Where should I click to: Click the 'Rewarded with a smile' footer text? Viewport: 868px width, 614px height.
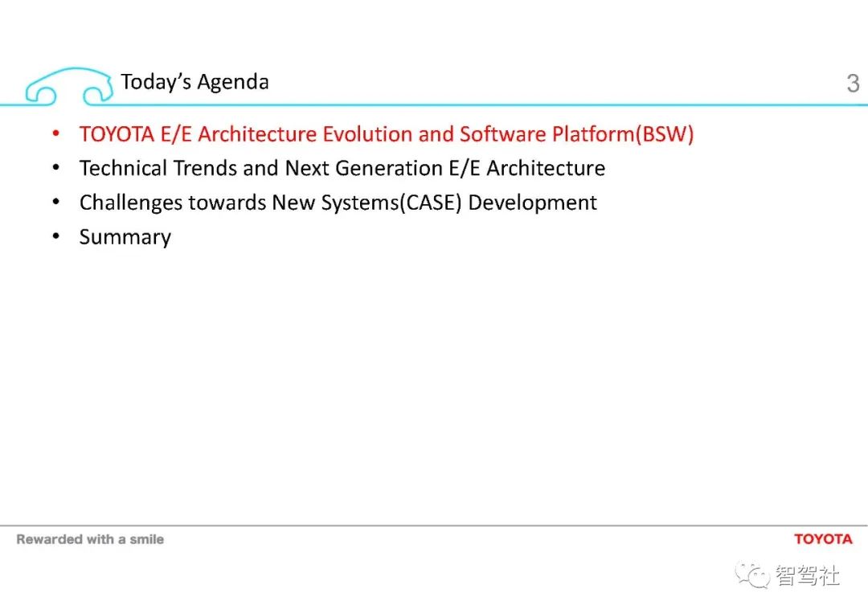(90, 539)
